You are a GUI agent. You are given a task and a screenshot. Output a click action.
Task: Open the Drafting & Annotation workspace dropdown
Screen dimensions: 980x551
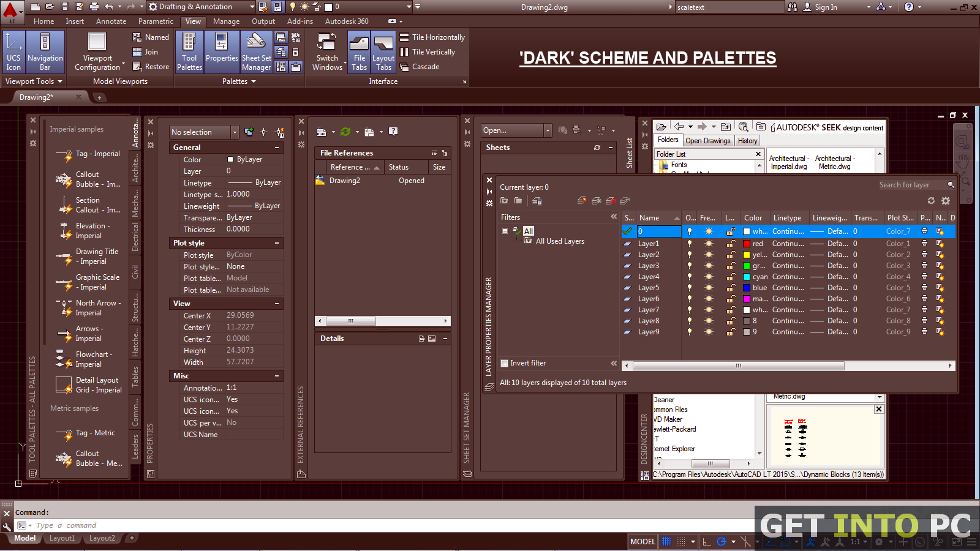[x=200, y=7]
